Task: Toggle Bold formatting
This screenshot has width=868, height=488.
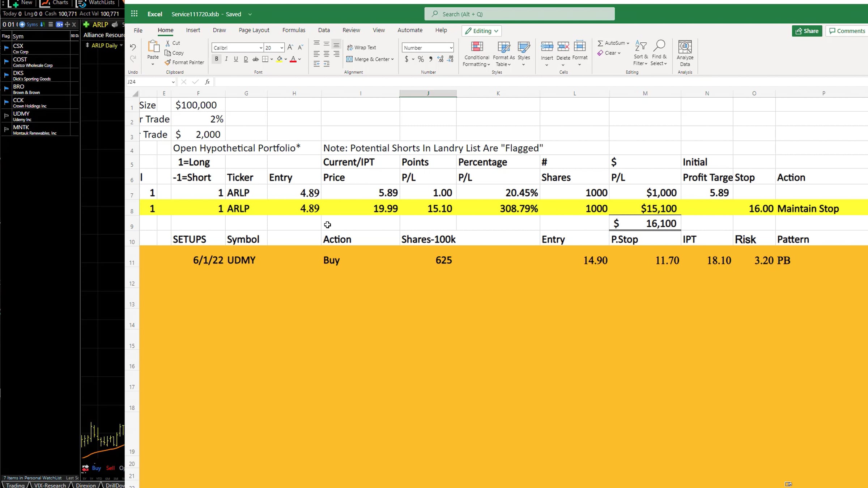Action: click(216, 59)
